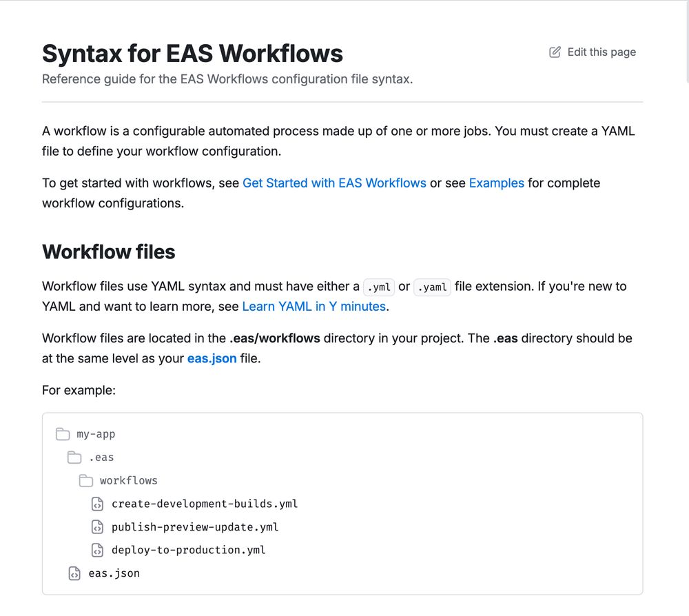Select the my-app folder name
The width and height of the screenshot is (689, 616).
[96, 434]
